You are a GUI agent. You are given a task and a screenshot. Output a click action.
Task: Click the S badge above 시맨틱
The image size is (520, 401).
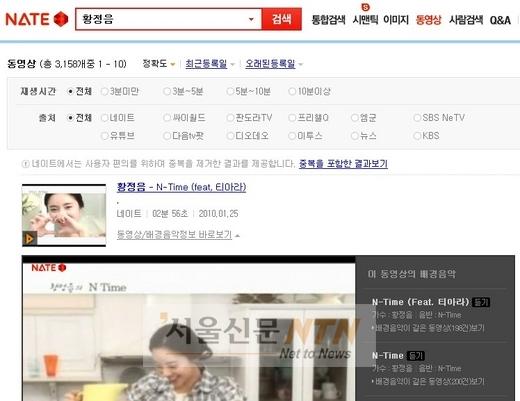(366, 7)
